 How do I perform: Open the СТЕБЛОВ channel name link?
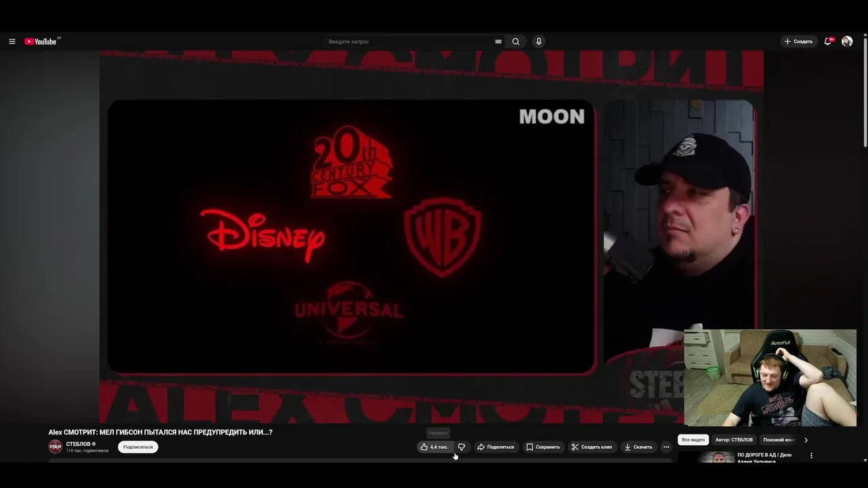pos(78,444)
